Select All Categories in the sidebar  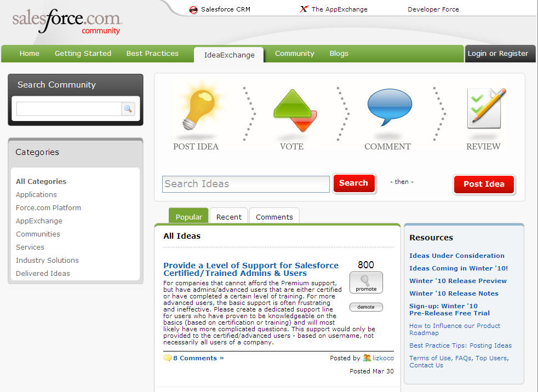tap(41, 181)
